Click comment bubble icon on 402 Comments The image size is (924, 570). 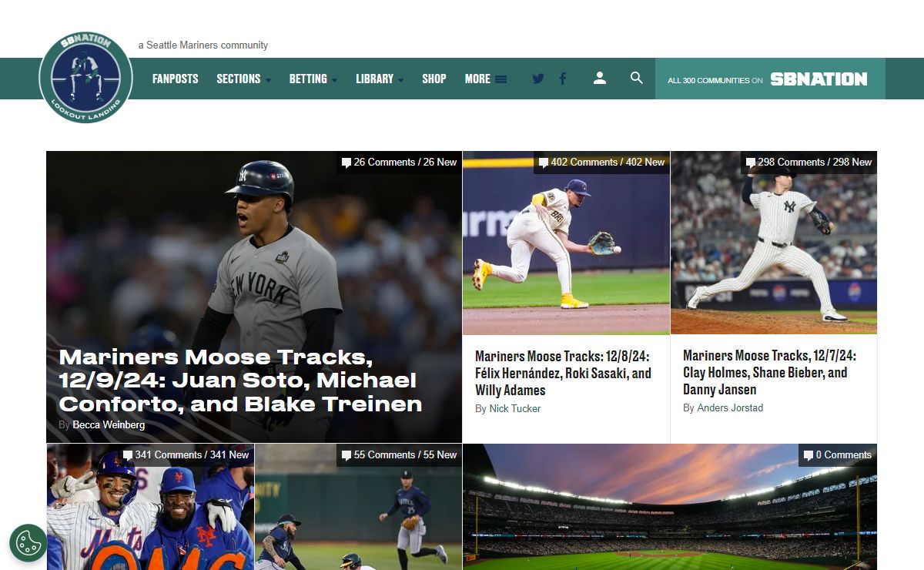click(x=544, y=163)
